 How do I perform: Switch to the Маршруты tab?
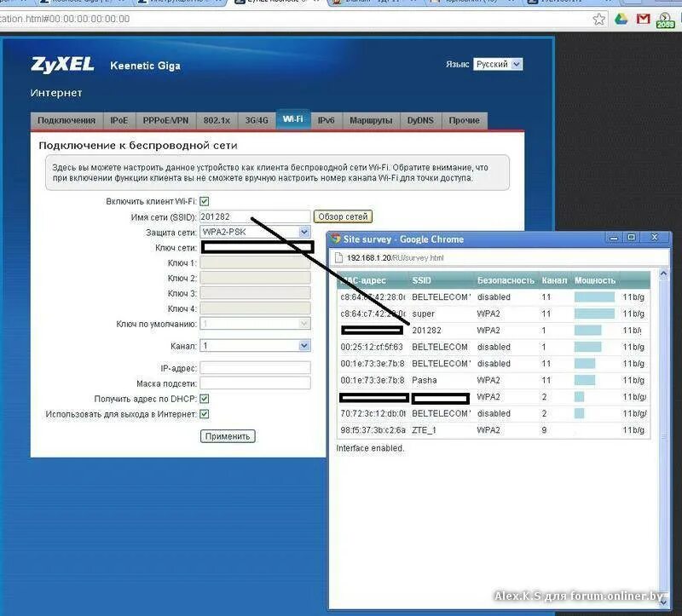(371, 120)
